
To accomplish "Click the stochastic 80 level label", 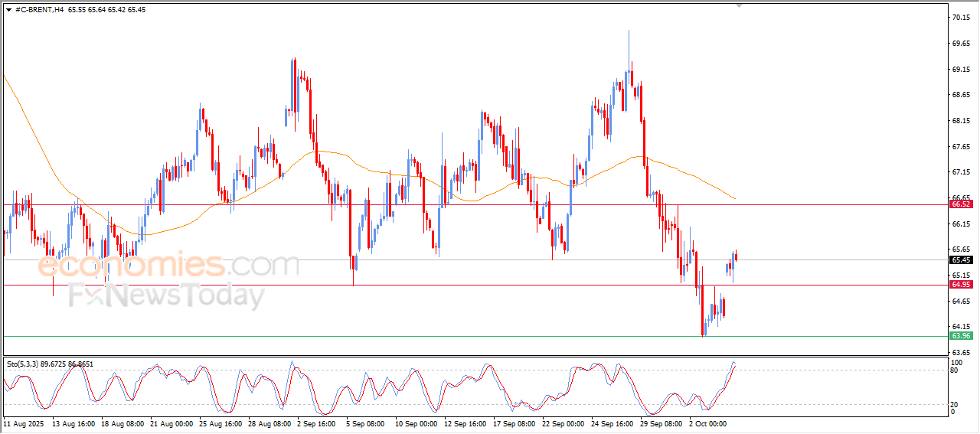I will [954, 370].
